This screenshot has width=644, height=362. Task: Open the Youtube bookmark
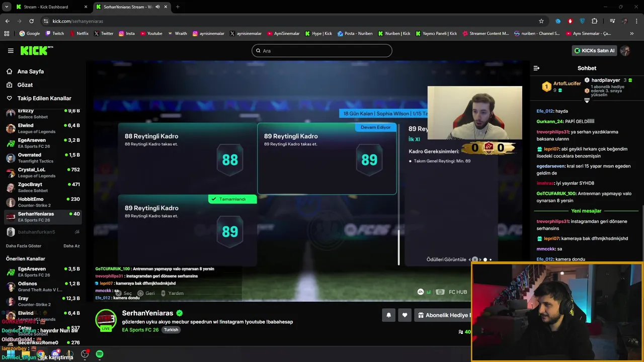coord(151,34)
